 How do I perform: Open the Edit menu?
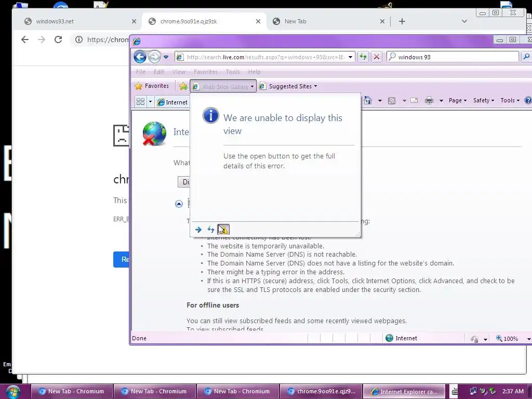[159, 72]
